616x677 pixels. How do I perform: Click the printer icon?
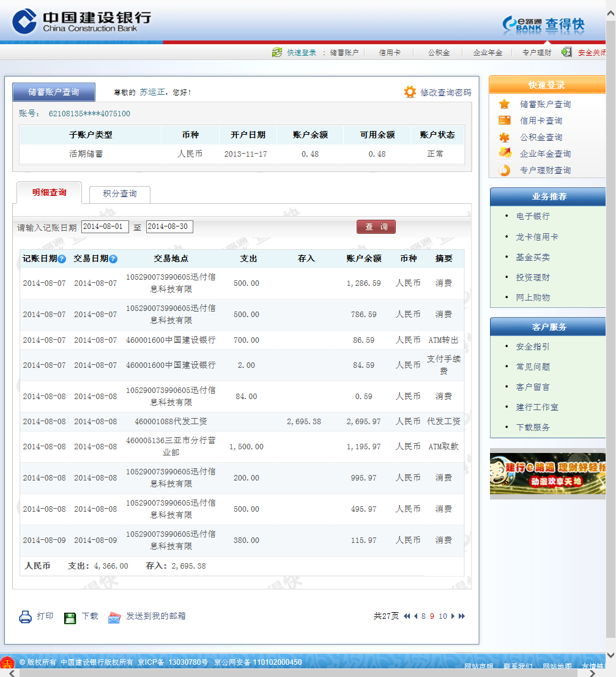26,616
